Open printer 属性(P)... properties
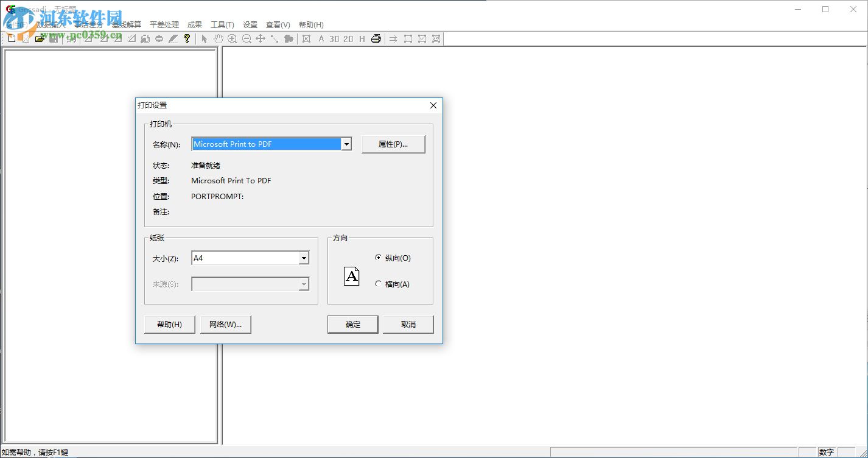The height and width of the screenshot is (458, 868). click(x=393, y=144)
